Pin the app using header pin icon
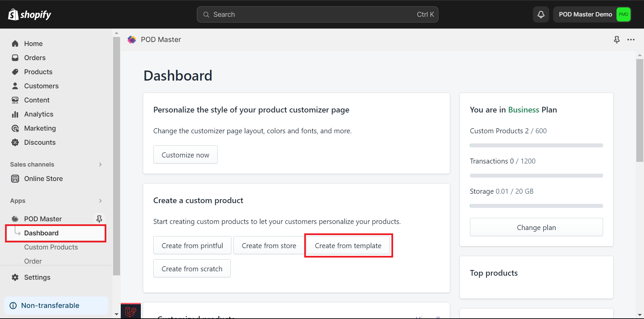The height and width of the screenshot is (319, 644). tap(617, 40)
